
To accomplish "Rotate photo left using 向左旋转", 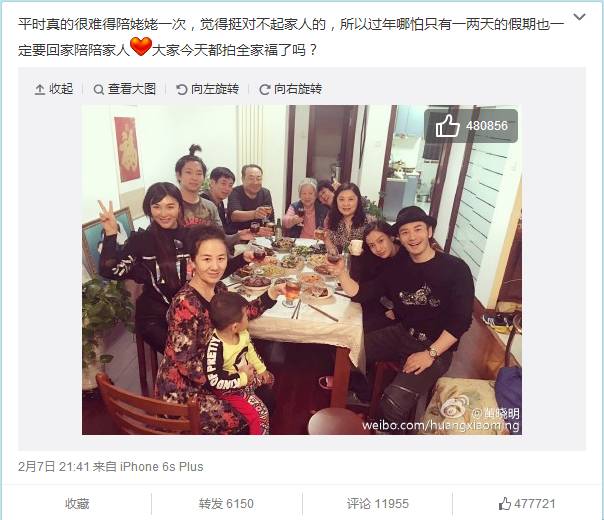I will pyautogui.click(x=208, y=89).
